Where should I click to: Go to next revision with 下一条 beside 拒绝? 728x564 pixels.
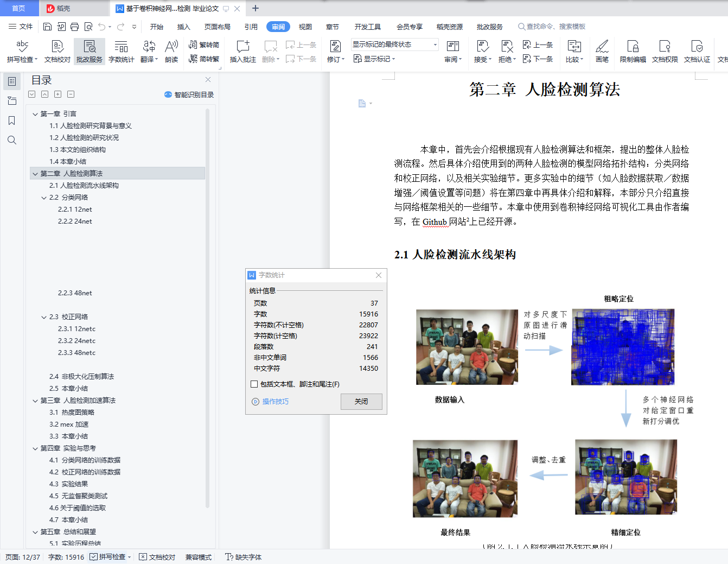[x=538, y=59]
